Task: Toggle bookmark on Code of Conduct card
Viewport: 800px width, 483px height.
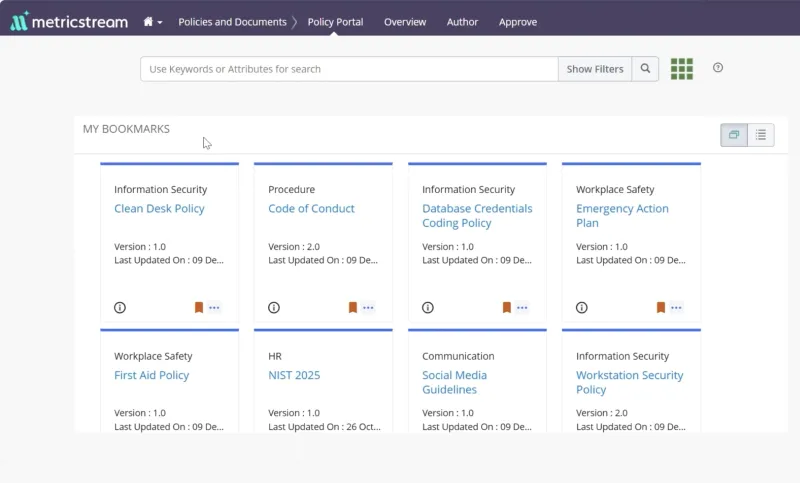Action: [x=353, y=308]
